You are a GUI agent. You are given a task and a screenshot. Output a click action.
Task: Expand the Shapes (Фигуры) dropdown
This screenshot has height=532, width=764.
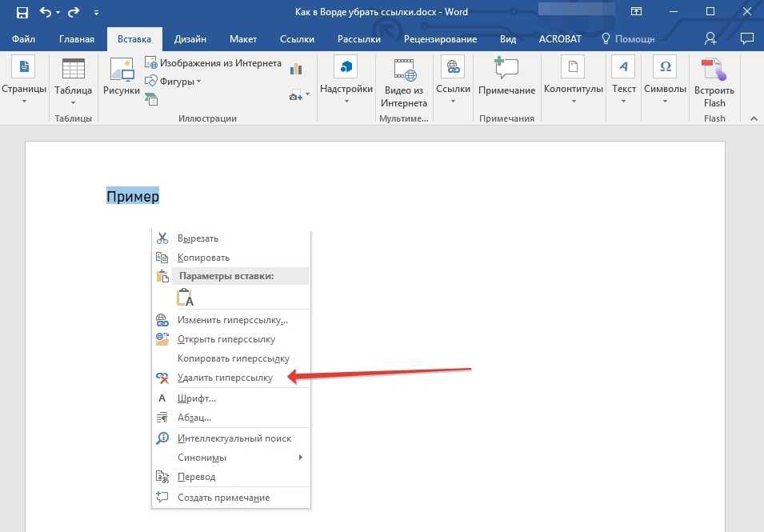click(173, 82)
